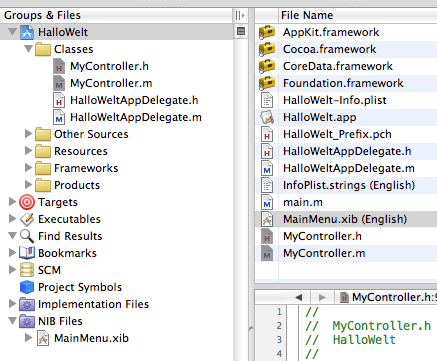Click comment line 2 in the code editor
Image resolution: width=437 pixels, height=361 pixels.
pyautogui.click(x=368, y=326)
